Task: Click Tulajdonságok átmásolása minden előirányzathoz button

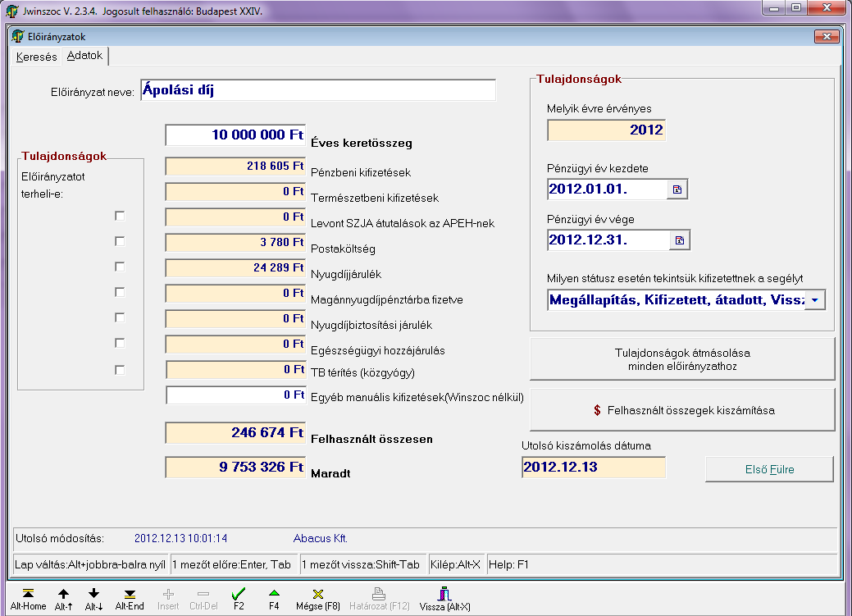Action: (682, 359)
